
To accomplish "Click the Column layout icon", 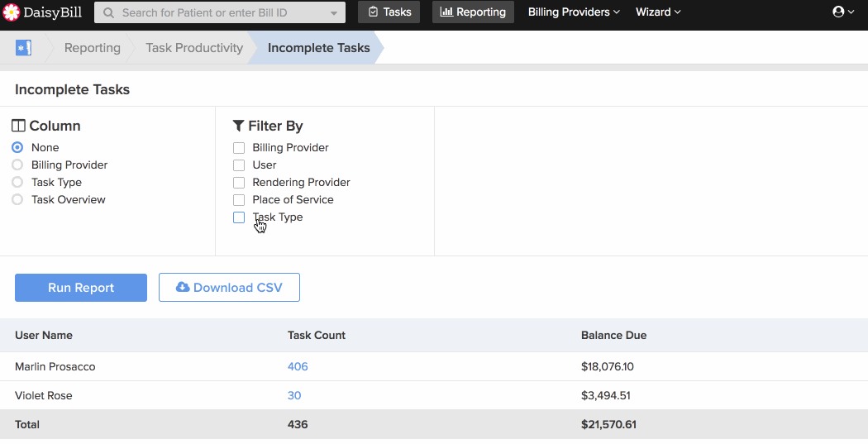I will click(x=19, y=126).
